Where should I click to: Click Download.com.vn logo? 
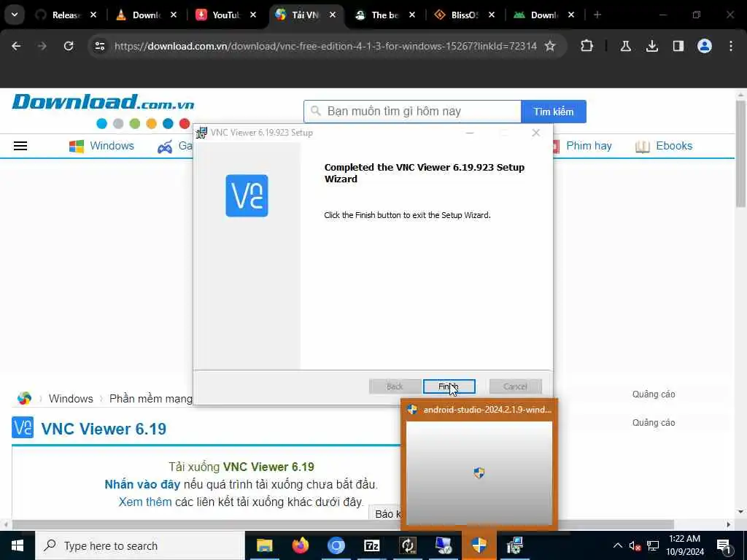[x=103, y=102]
